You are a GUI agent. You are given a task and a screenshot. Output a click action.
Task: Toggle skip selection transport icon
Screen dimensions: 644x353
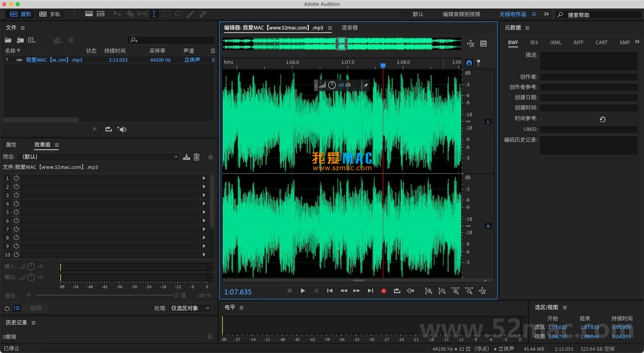click(411, 291)
